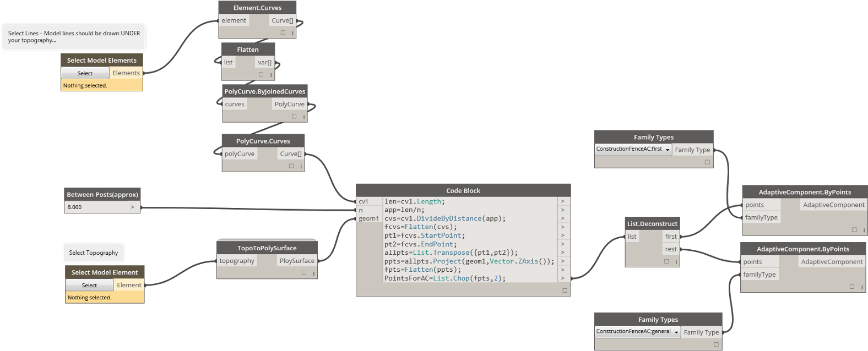Toggle preview checkbox on the Code Block node
The width and height of the screenshot is (868, 351).
[564, 290]
